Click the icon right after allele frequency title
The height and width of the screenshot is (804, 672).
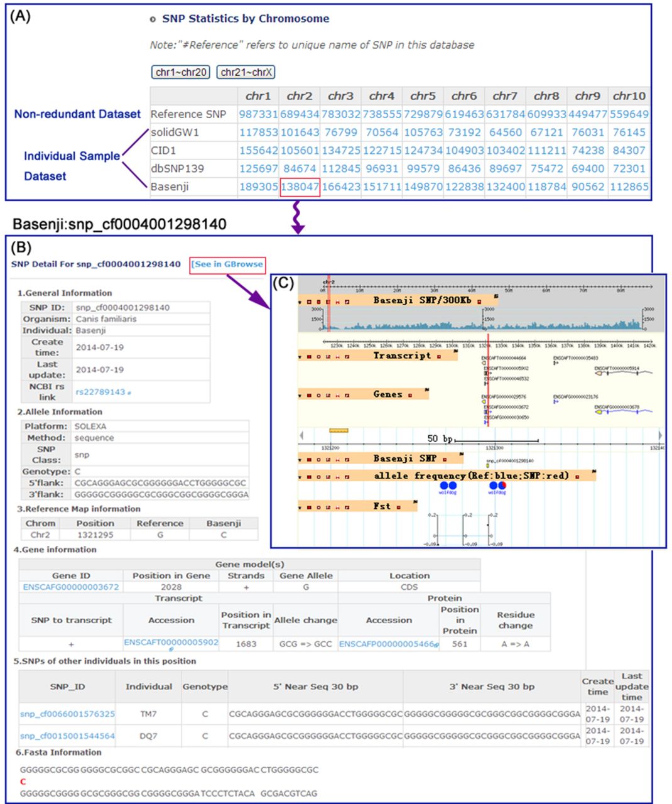(x=577, y=477)
